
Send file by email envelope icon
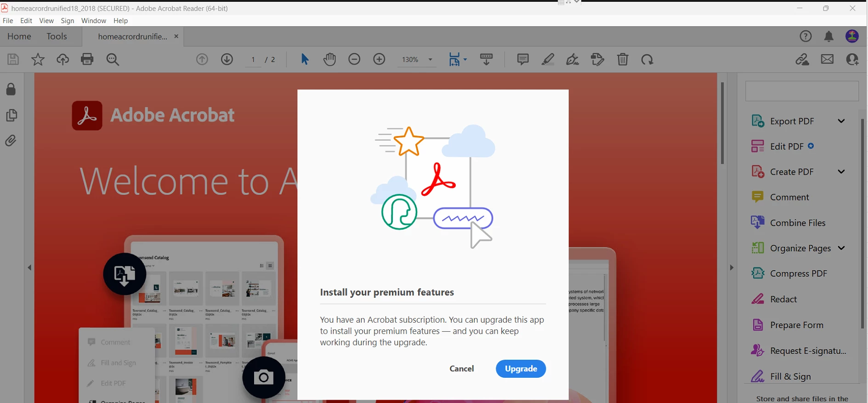click(x=828, y=59)
